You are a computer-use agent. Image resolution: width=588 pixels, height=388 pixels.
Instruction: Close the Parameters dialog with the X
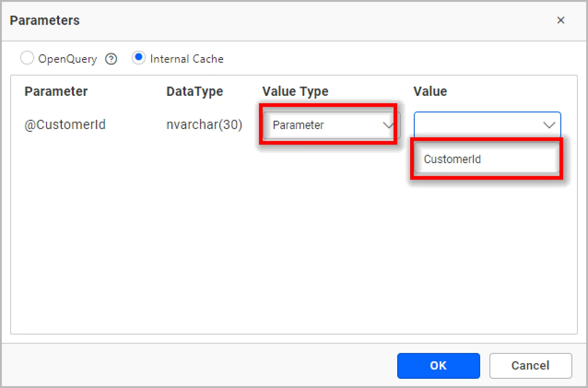560,20
